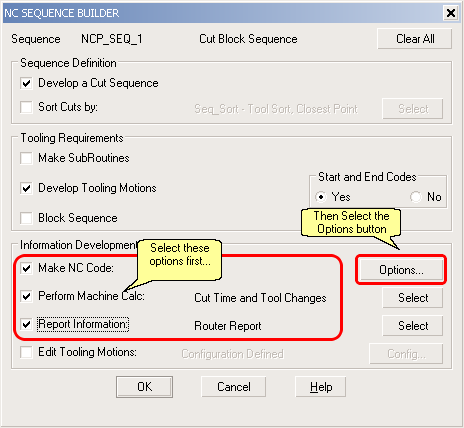
Task: Confirm with the OK button
Action: pyautogui.click(x=144, y=387)
